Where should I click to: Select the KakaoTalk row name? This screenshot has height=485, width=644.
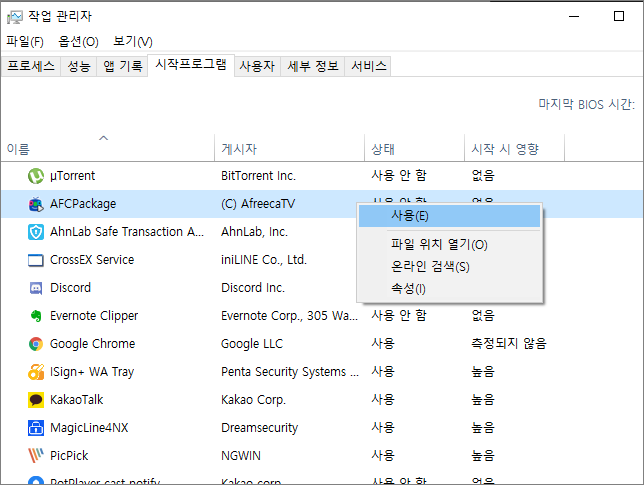click(77, 400)
